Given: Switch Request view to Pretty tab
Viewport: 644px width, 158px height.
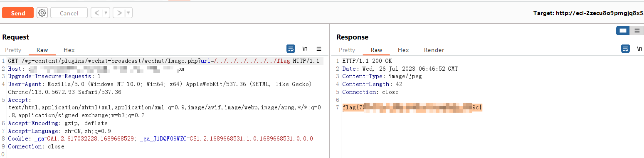Looking at the screenshot, I should [13, 50].
